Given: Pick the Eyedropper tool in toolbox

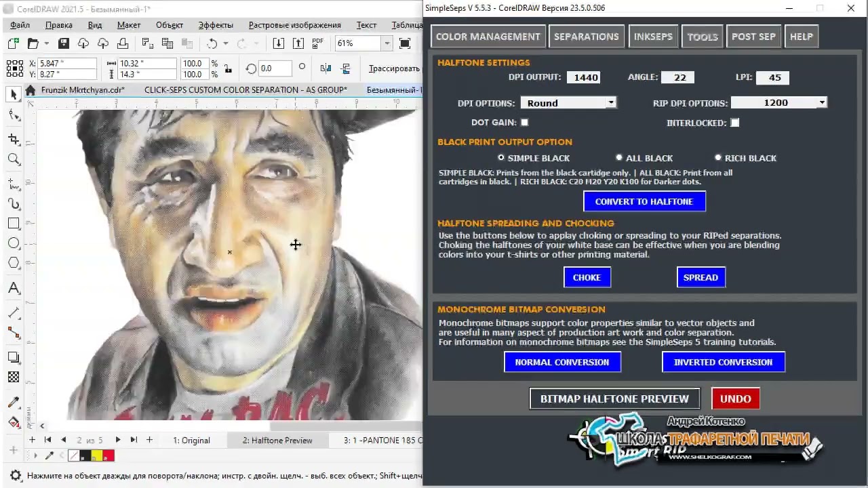Looking at the screenshot, I should pyautogui.click(x=14, y=403).
